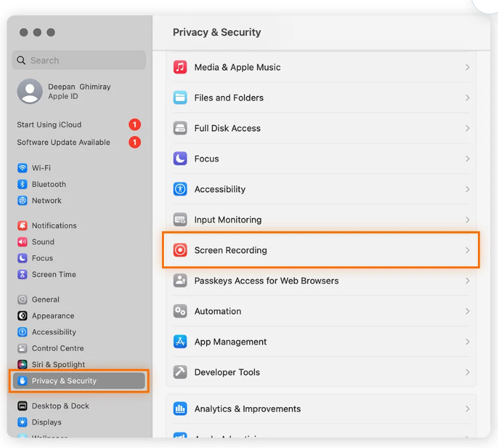This screenshot has height=448, width=498.
Task: Open Software Update Available notice
Action: click(63, 142)
